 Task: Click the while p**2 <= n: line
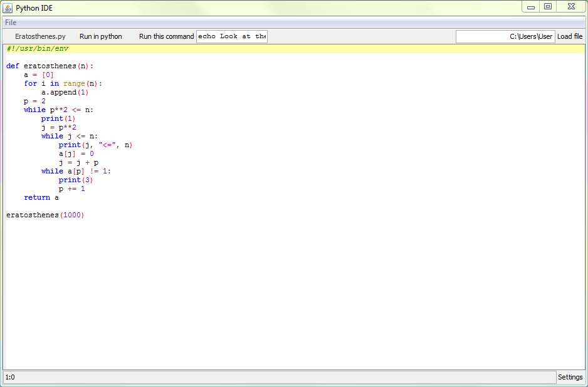pyautogui.click(x=58, y=110)
